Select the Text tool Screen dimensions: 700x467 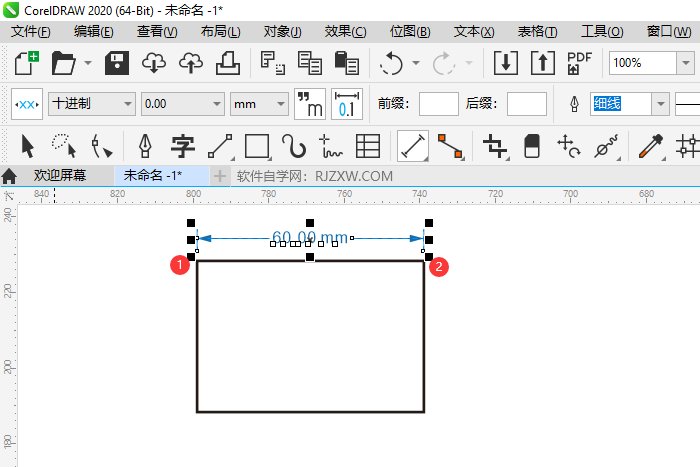pos(183,146)
